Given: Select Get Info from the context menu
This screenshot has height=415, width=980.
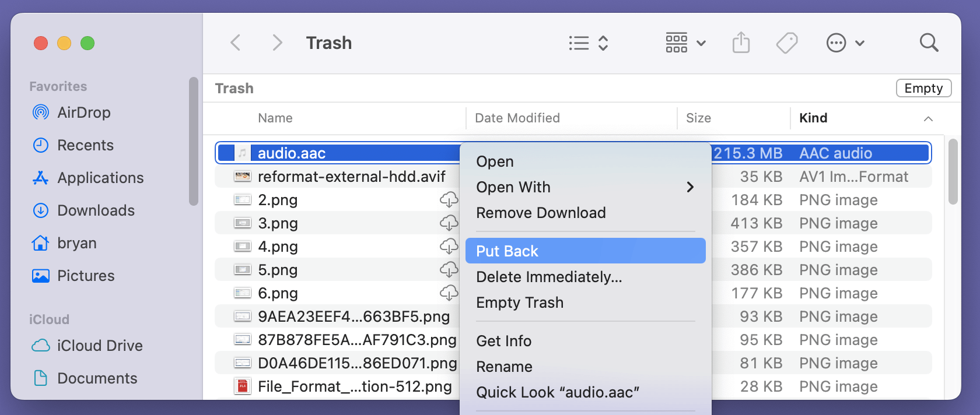Looking at the screenshot, I should [503, 341].
